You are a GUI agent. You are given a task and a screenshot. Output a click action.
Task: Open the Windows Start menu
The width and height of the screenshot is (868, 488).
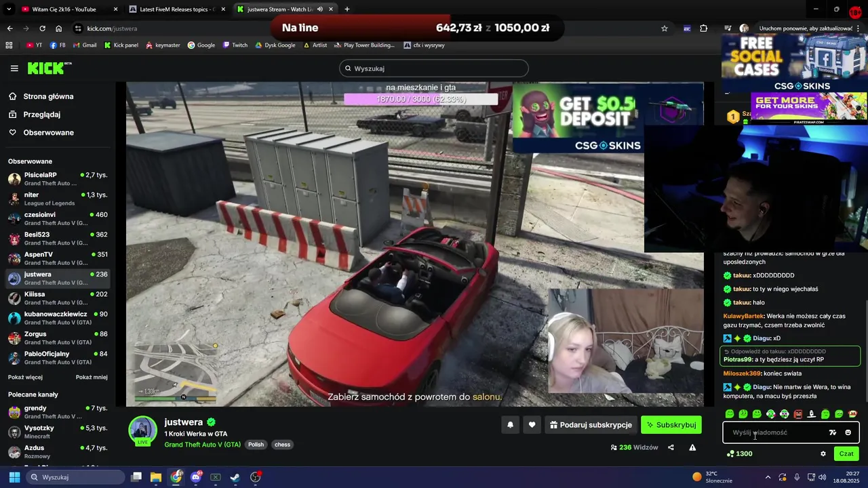click(14, 477)
